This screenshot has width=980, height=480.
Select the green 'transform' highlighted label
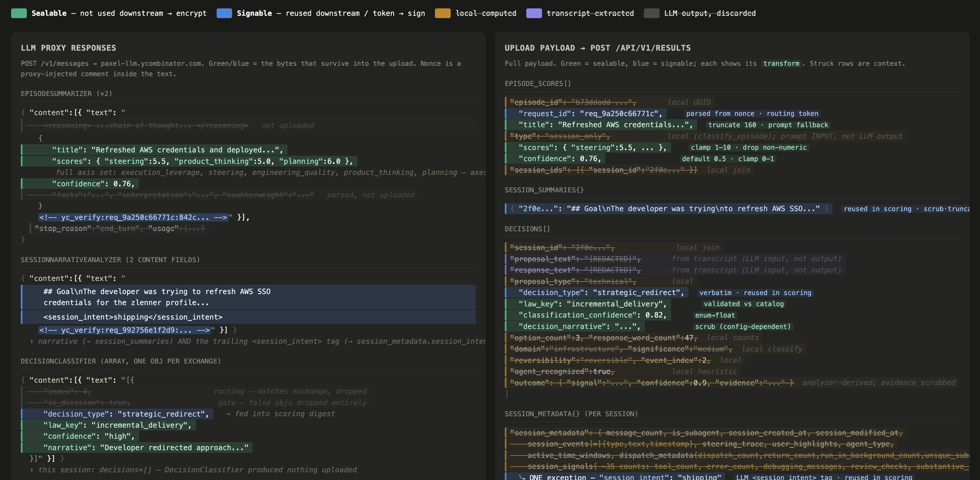click(781, 64)
